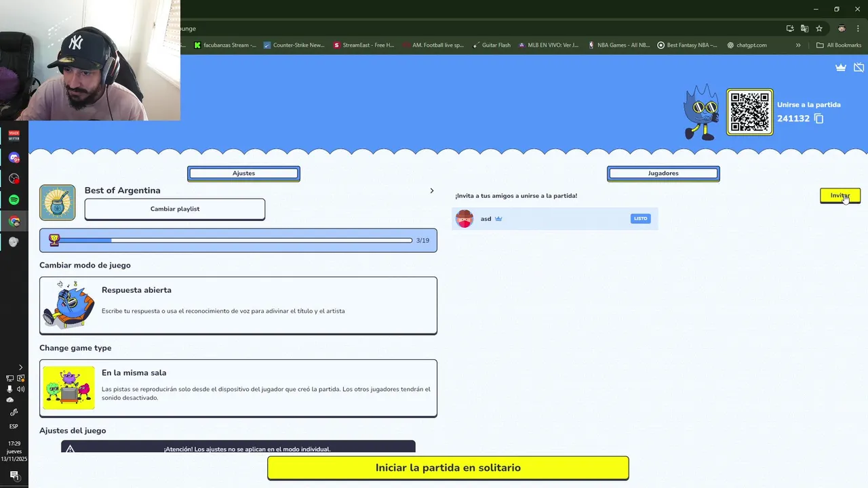
Task: Open the volume tray icon
Action: [x=21, y=389]
